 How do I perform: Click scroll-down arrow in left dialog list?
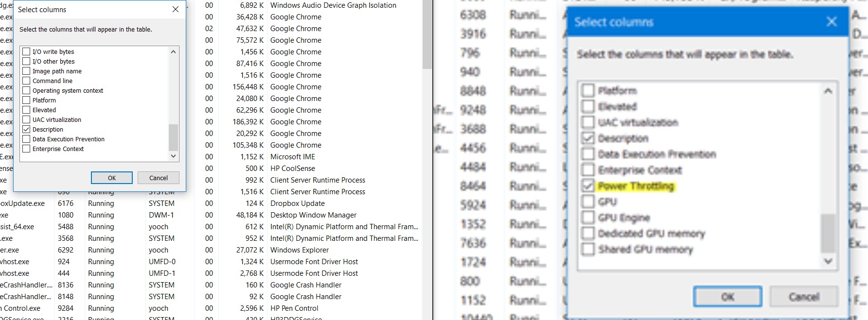(173, 156)
